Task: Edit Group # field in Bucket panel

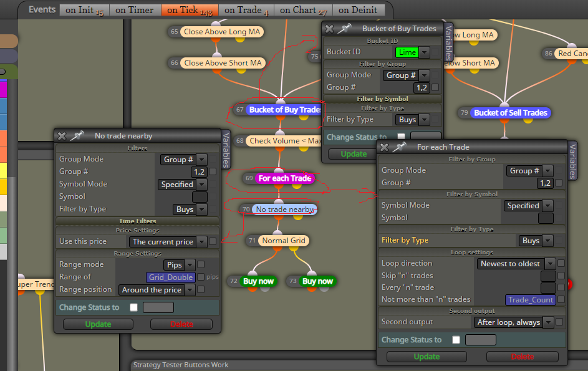Action: [x=422, y=88]
